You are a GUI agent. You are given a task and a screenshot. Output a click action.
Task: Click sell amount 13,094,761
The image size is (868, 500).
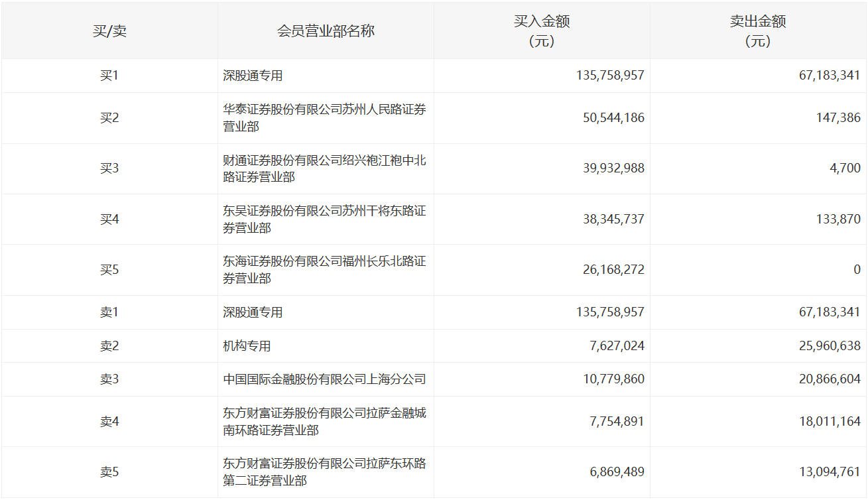(x=830, y=472)
